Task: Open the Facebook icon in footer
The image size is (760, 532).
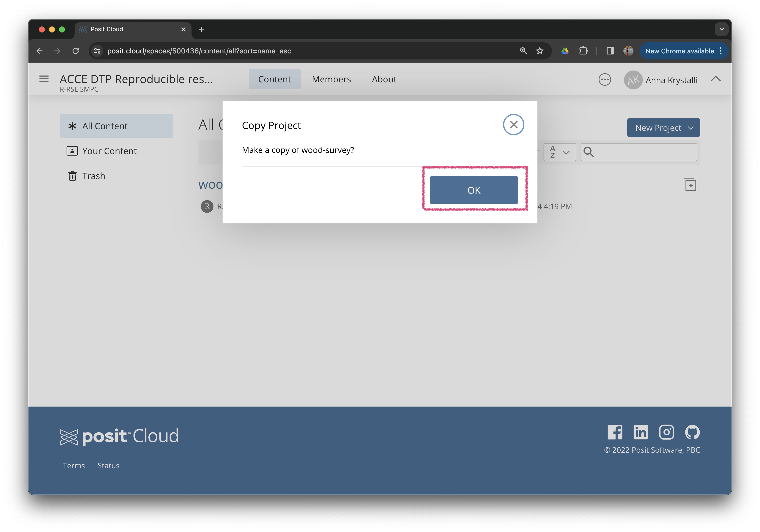Action: [615, 432]
